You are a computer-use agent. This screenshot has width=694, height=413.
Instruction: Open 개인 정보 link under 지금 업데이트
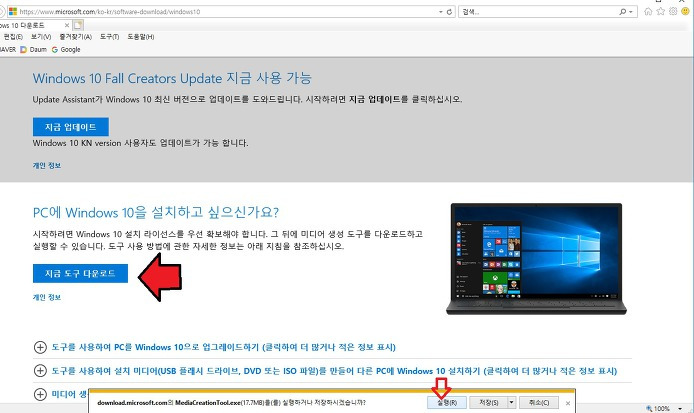click(47, 166)
